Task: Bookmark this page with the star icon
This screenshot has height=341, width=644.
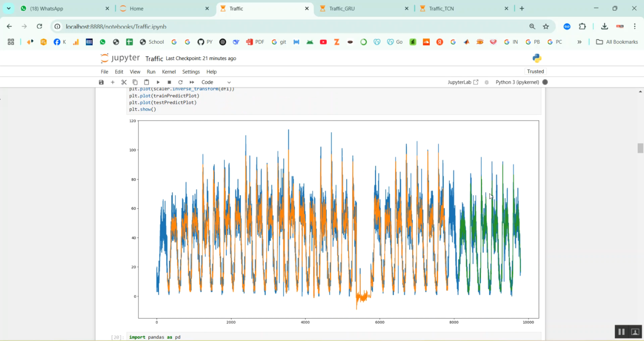Action: [x=546, y=27]
